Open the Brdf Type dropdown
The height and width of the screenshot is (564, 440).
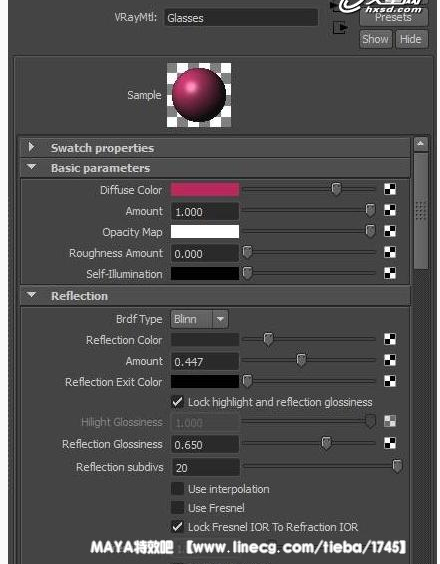(199, 319)
